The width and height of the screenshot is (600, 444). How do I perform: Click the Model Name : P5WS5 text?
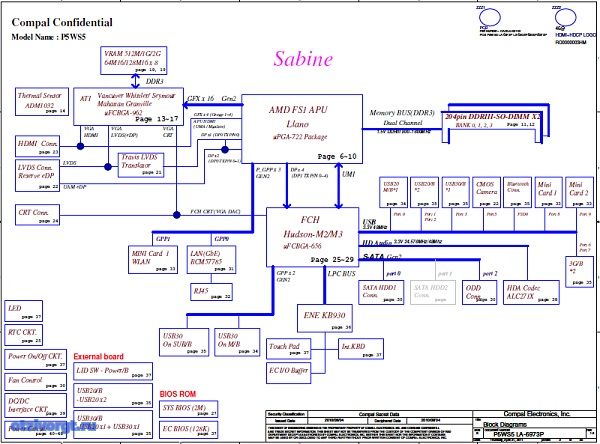[49, 37]
